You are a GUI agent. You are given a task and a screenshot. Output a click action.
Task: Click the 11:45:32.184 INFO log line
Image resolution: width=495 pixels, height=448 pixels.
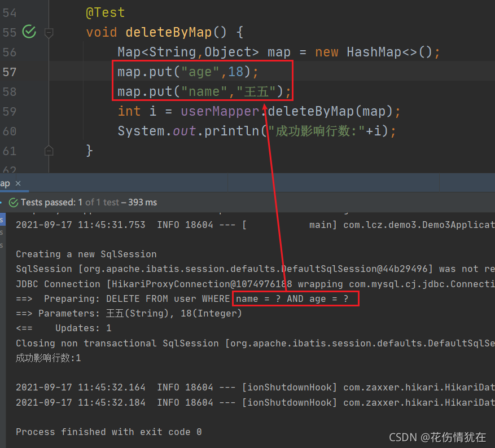pyautogui.click(x=255, y=402)
